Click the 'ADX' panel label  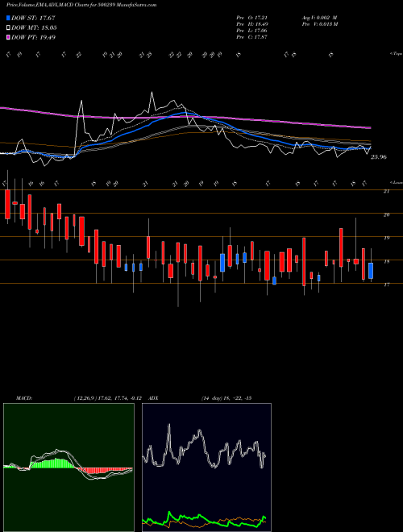(154, 398)
